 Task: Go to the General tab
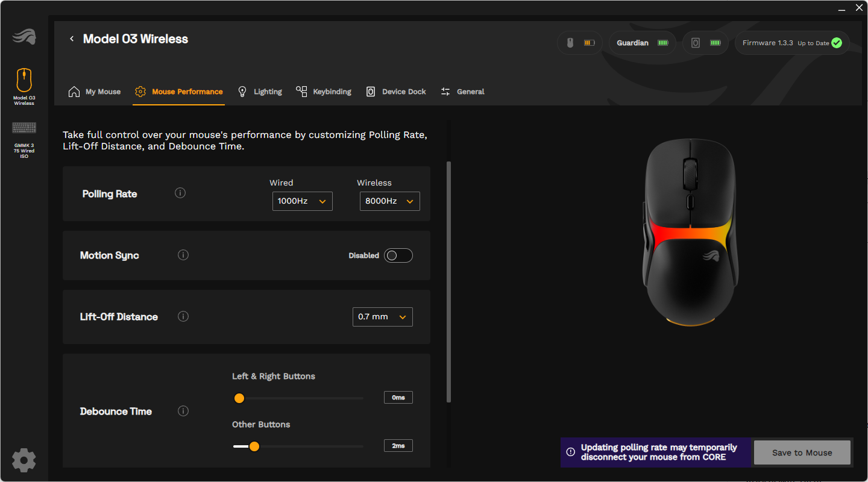click(x=462, y=92)
